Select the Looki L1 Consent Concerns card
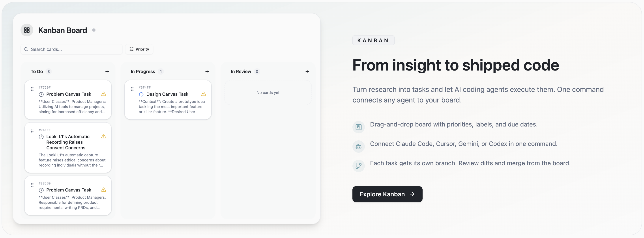The image size is (644, 238). tap(68, 148)
